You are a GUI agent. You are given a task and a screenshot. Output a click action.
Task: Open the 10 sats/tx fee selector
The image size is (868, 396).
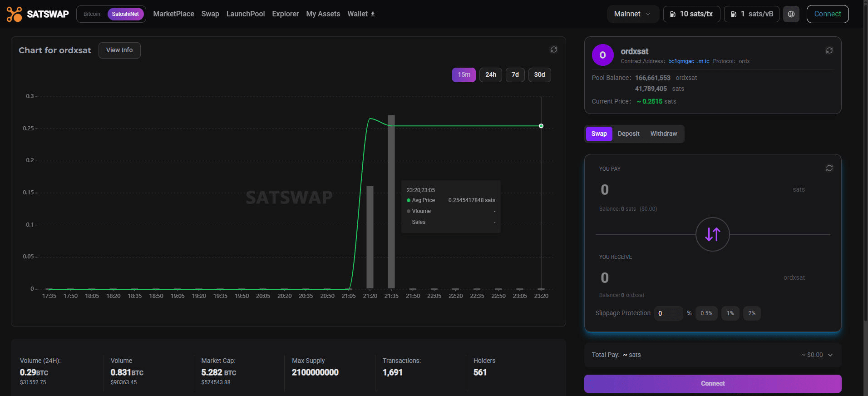(691, 14)
